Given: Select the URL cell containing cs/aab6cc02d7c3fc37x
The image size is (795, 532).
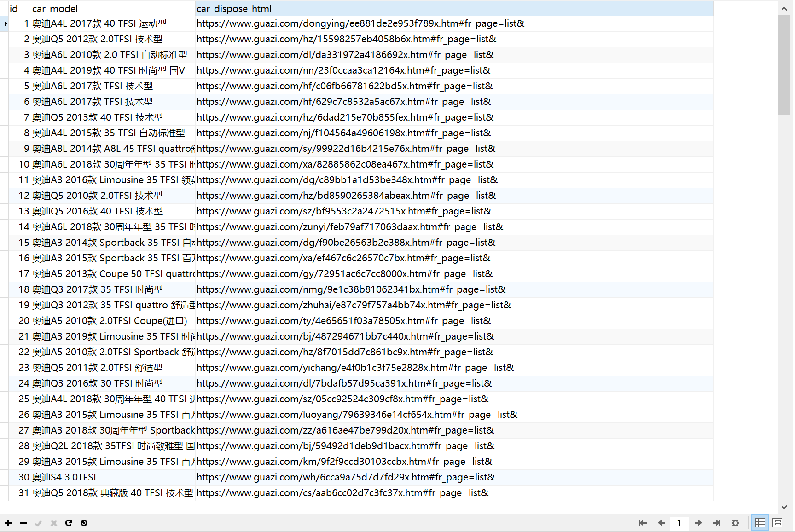Looking at the screenshot, I should point(454,493).
